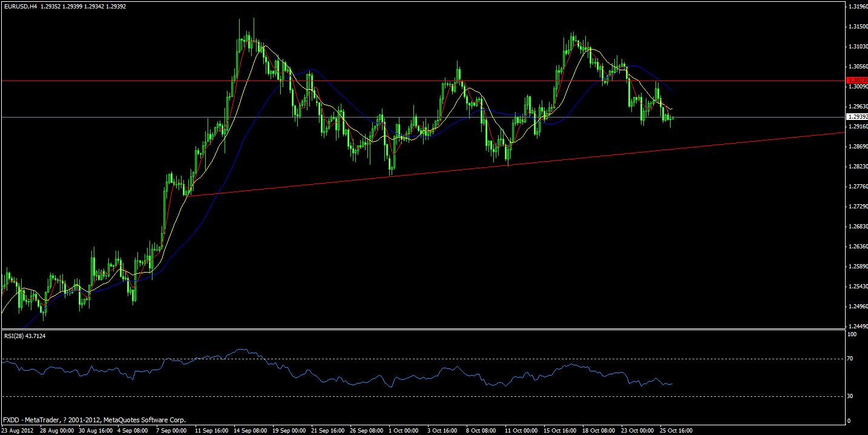Click the white 1.29392 bid price tag
The image size is (868, 435).
pyautogui.click(x=856, y=116)
